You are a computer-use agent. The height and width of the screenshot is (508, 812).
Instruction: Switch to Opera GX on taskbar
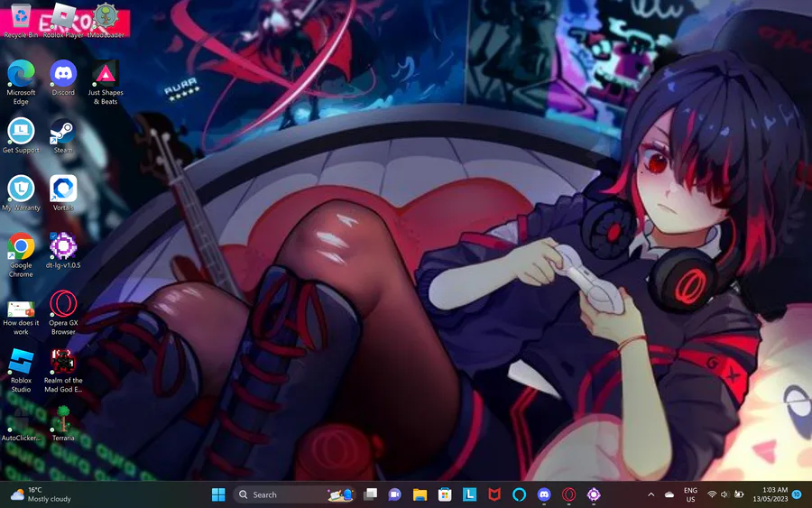[x=568, y=495]
